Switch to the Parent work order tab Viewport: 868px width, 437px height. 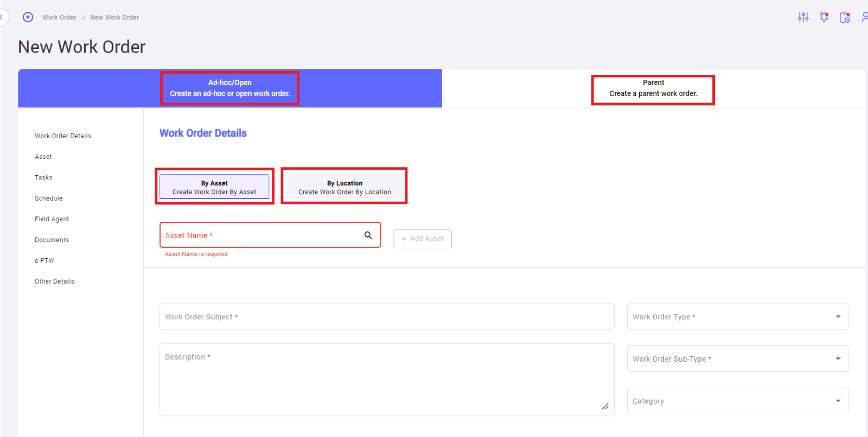[x=653, y=88]
